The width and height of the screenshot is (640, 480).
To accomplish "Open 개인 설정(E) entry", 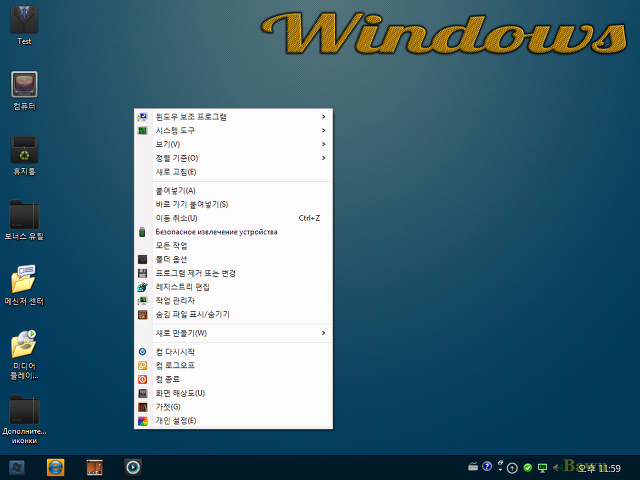I will pos(233,421).
